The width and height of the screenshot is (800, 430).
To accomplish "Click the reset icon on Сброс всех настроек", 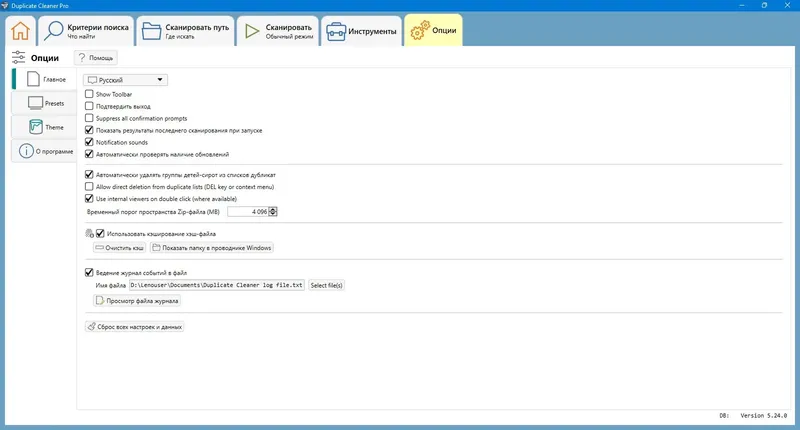I will [x=91, y=326].
